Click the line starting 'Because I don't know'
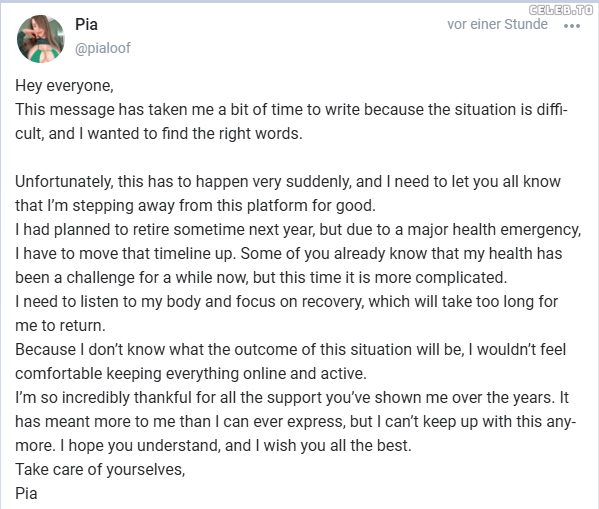The height and width of the screenshot is (509, 599). (x=290, y=350)
